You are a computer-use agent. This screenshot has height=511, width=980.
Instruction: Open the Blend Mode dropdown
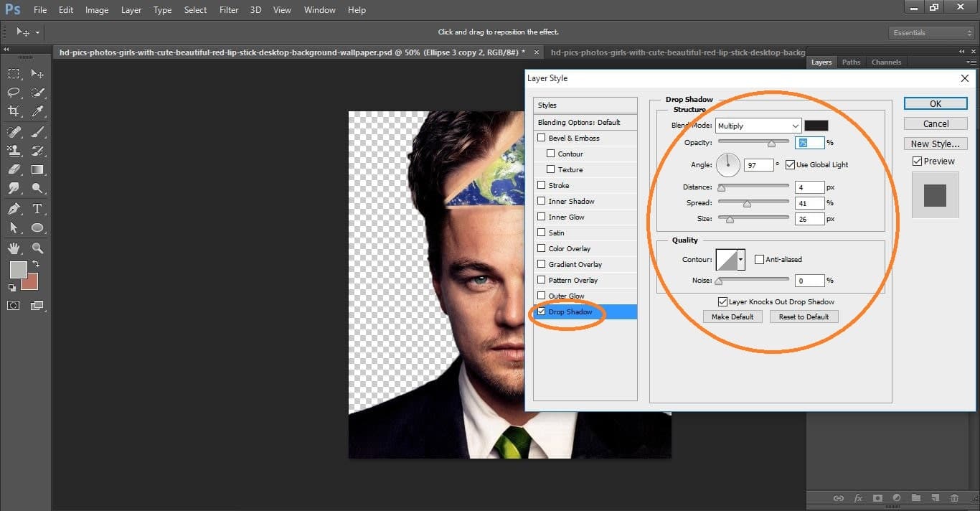coord(758,125)
